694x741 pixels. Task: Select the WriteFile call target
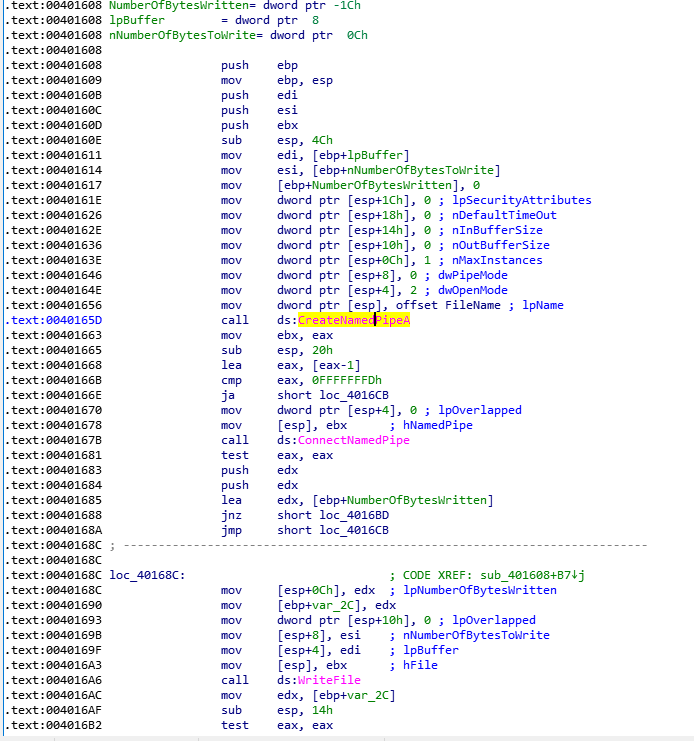(x=326, y=680)
